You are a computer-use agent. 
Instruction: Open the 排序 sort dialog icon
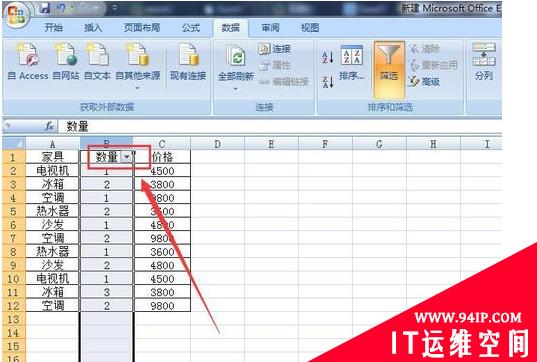[352, 55]
